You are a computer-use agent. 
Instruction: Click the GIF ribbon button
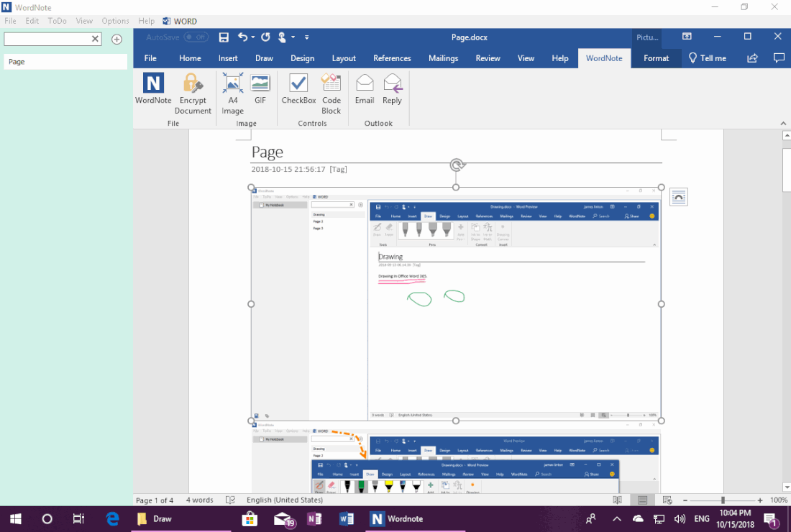click(x=260, y=89)
